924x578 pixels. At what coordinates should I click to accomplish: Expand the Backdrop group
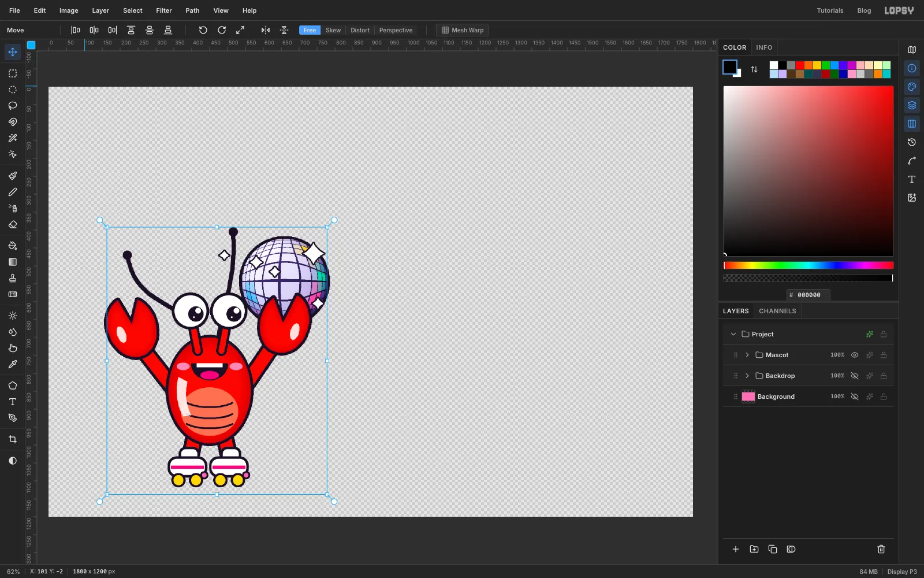click(747, 376)
